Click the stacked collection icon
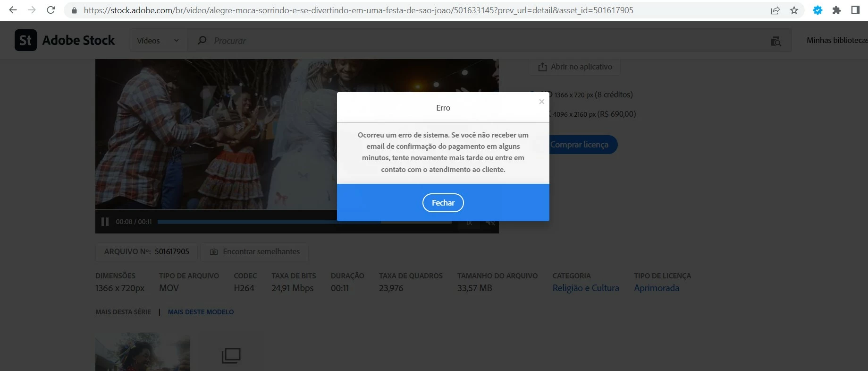Screen dimensions: 868x371 [x=231, y=355]
